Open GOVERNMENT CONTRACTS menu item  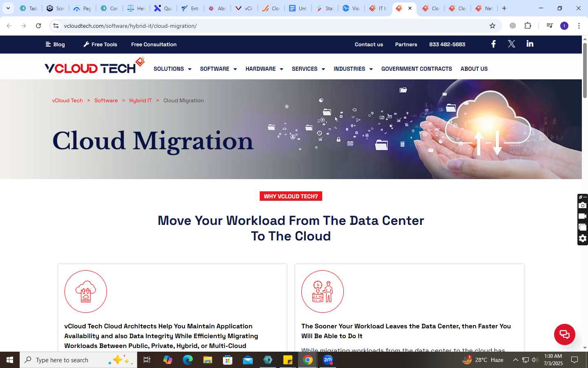[x=416, y=69]
